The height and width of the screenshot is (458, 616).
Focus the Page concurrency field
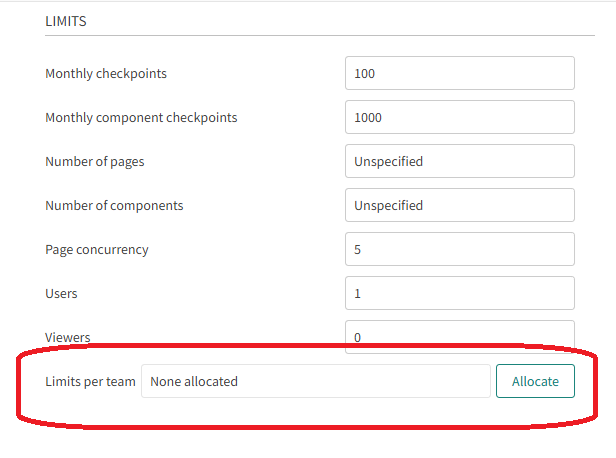point(459,249)
